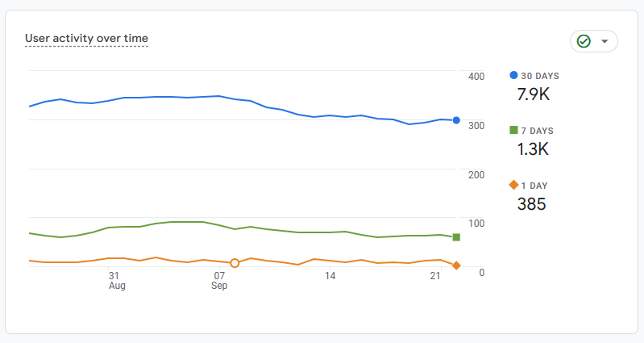Select the 7 DAYS legend label
This screenshot has height=343, width=644.
click(x=537, y=131)
